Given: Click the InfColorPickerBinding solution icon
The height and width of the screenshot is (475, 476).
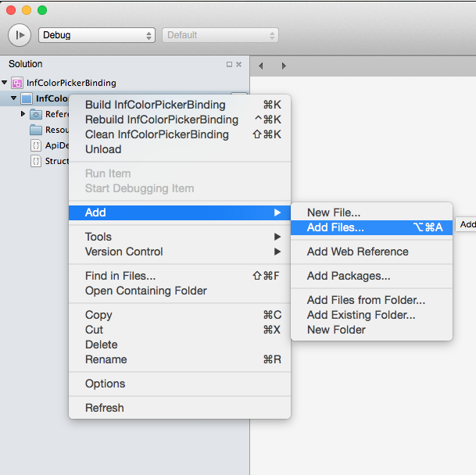Looking at the screenshot, I should click(17, 83).
